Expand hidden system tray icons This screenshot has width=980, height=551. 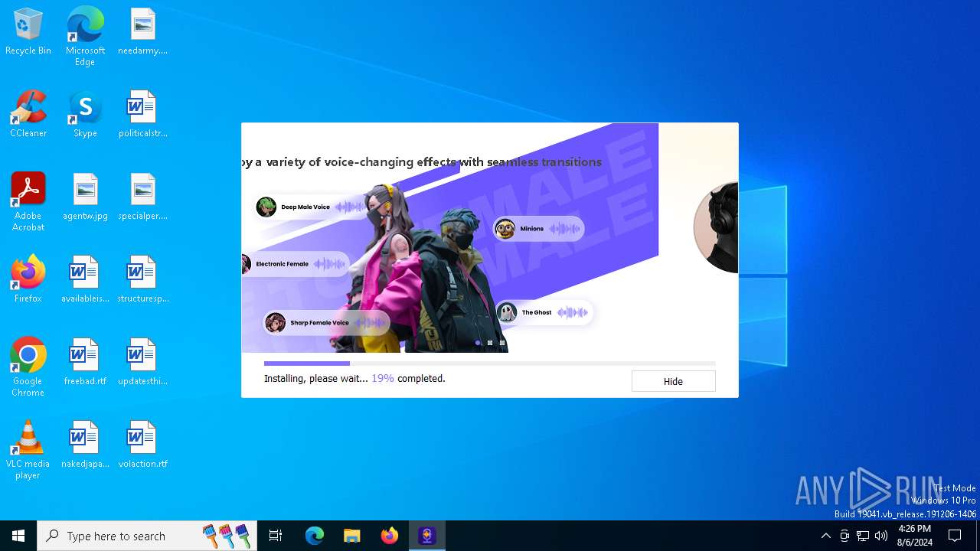click(x=825, y=536)
